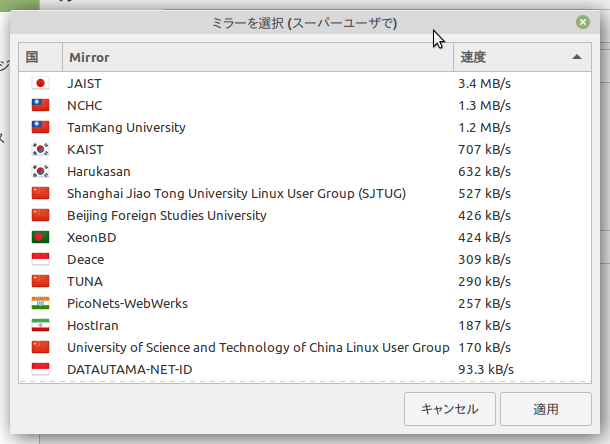This screenshot has width=610, height=444.
Task: Click the 309 kB/s speed value
Action: (x=484, y=260)
